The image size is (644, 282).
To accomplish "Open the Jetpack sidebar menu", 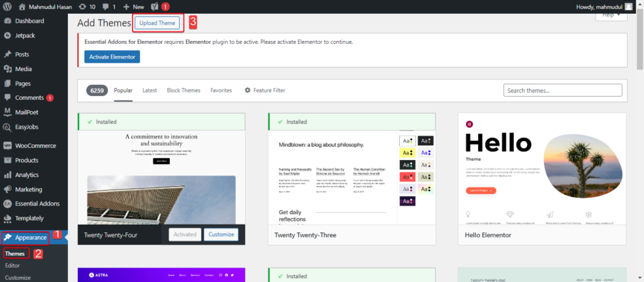I will tap(25, 36).
